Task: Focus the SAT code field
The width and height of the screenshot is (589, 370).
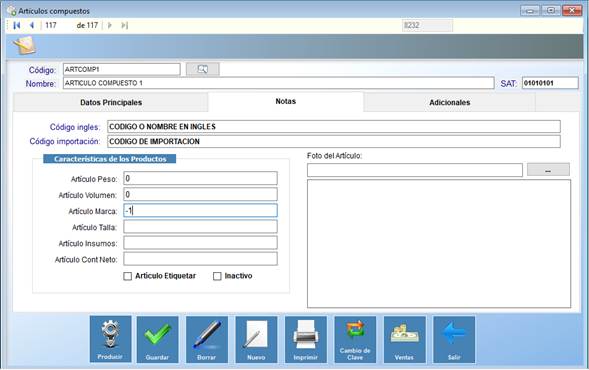Action: click(550, 83)
